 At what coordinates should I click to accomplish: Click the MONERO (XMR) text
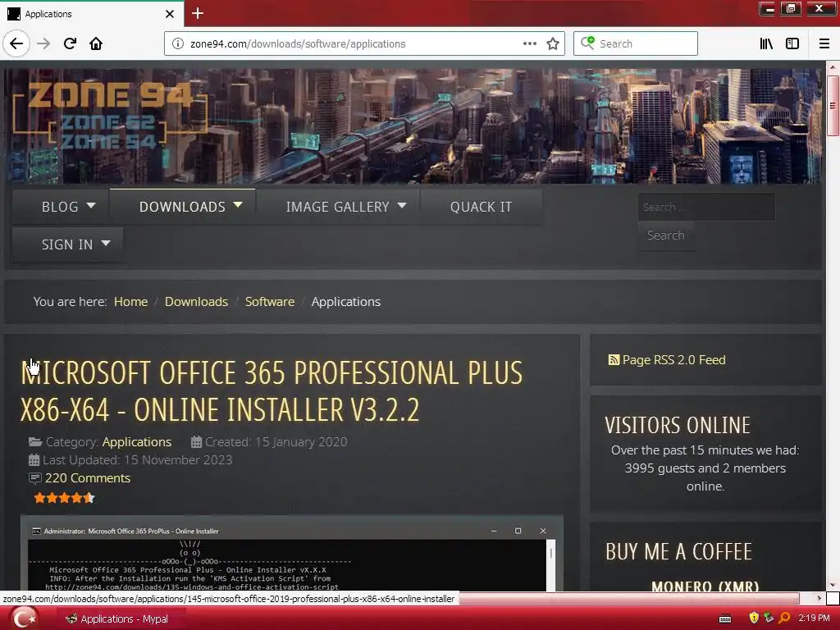[705, 586]
